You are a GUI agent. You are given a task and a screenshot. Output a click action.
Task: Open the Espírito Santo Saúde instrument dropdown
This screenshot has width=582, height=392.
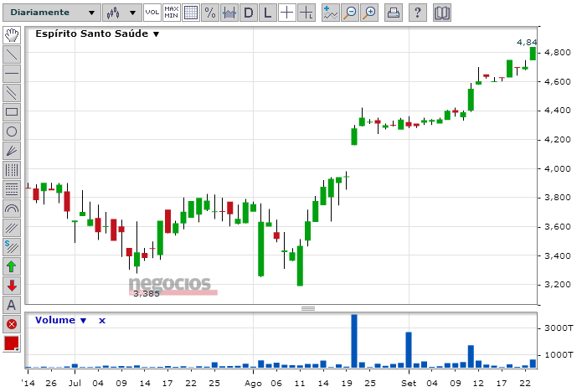[x=97, y=34]
